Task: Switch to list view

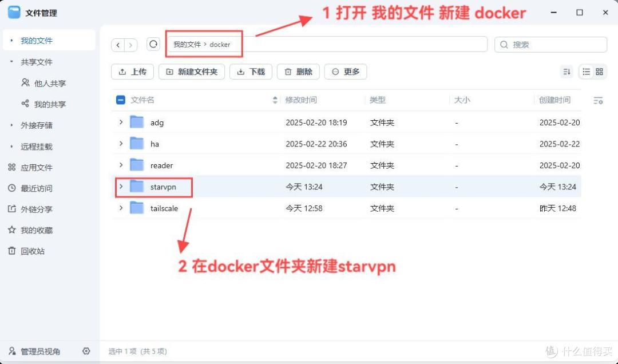Action: 587,72
